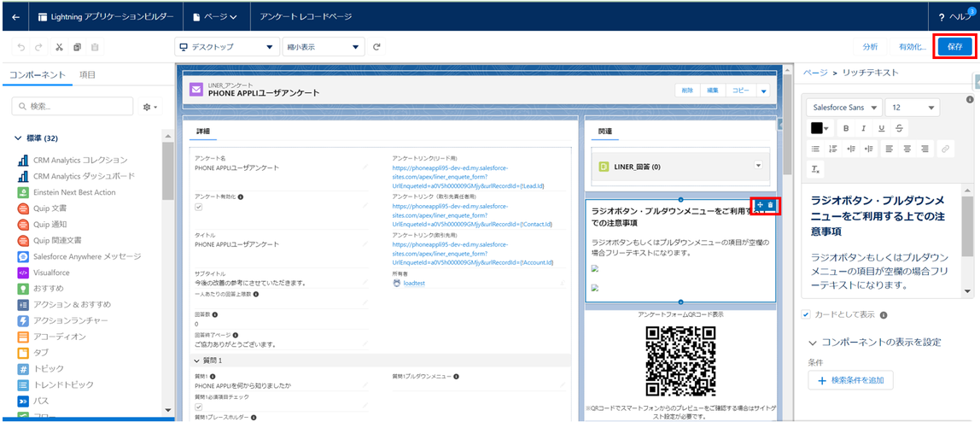Image resolution: width=980 pixels, height=422 pixels.
Task: Select the Visualforce component
Action: coord(44,273)
